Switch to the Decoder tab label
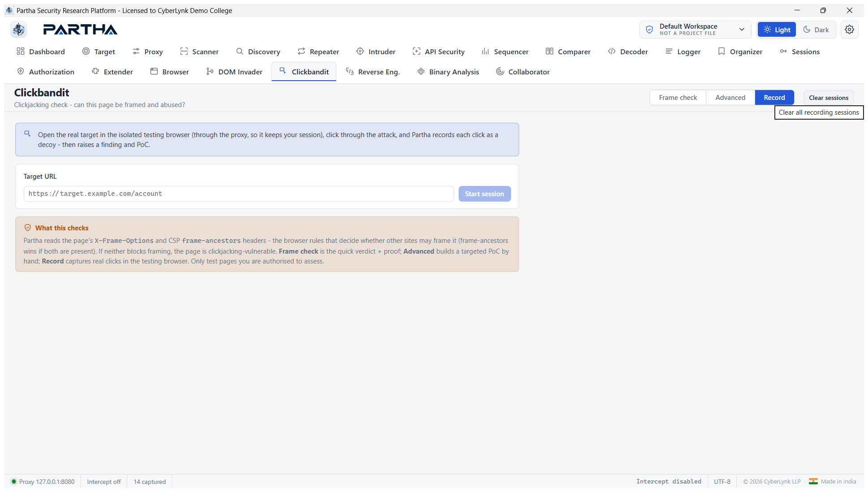This screenshot has height=492, width=868. (634, 52)
